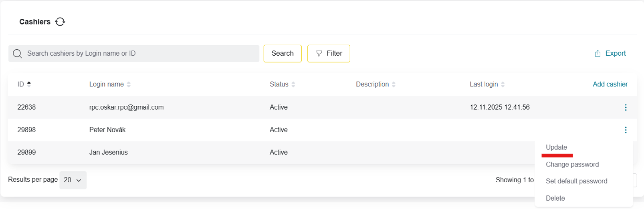
Task: Click the Active status of Peter Novák
Action: point(279,130)
